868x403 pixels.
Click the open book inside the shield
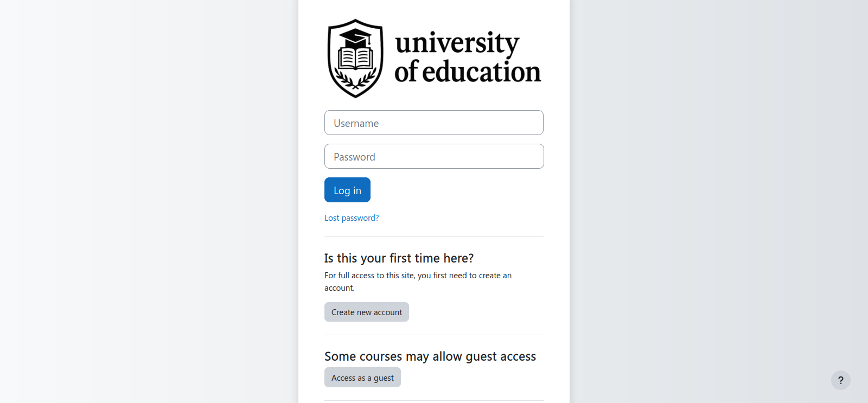(355, 57)
